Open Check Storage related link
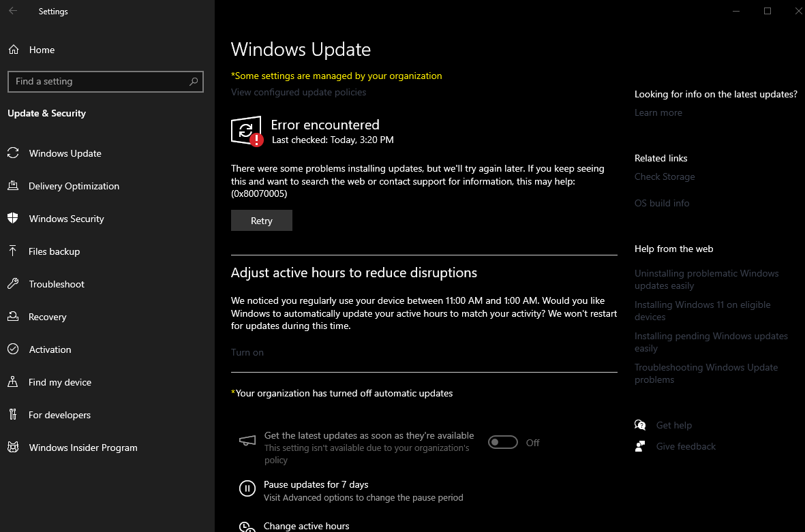The height and width of the screenshot is (532, 805). click(x=665, y=176)
